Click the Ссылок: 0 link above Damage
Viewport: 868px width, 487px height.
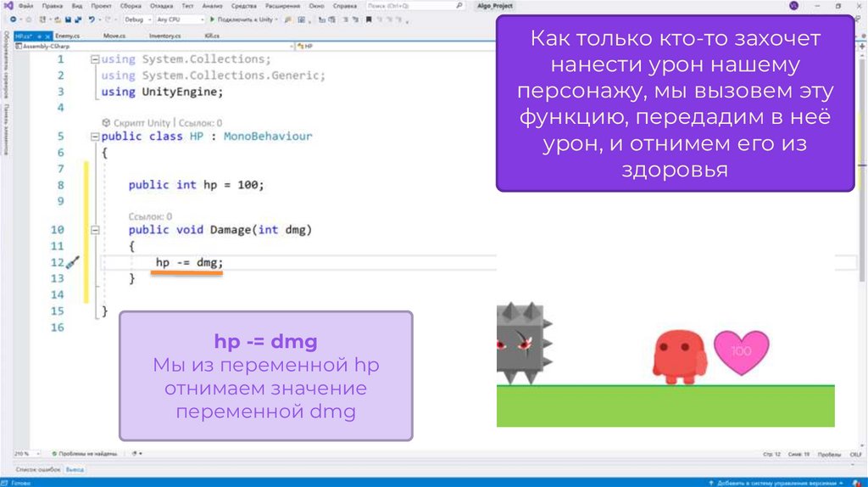pyautogui.click(x=150, y=216)
